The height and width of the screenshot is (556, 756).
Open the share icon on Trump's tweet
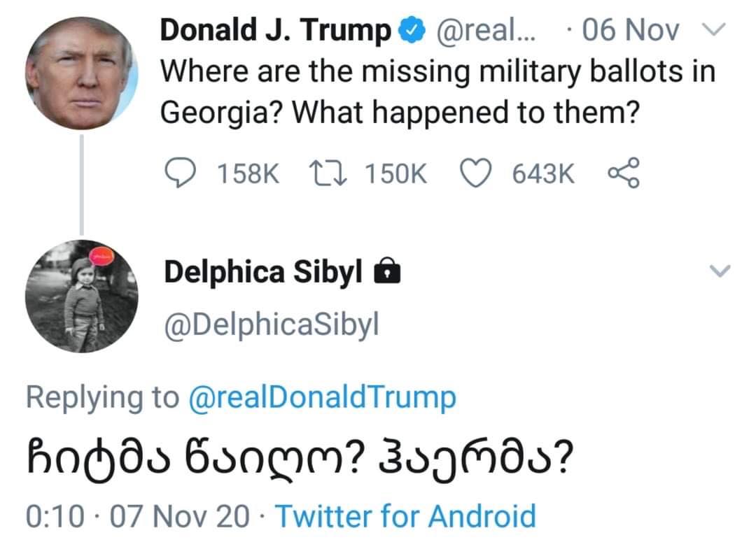pyautogui.click(x=623, y=173)
